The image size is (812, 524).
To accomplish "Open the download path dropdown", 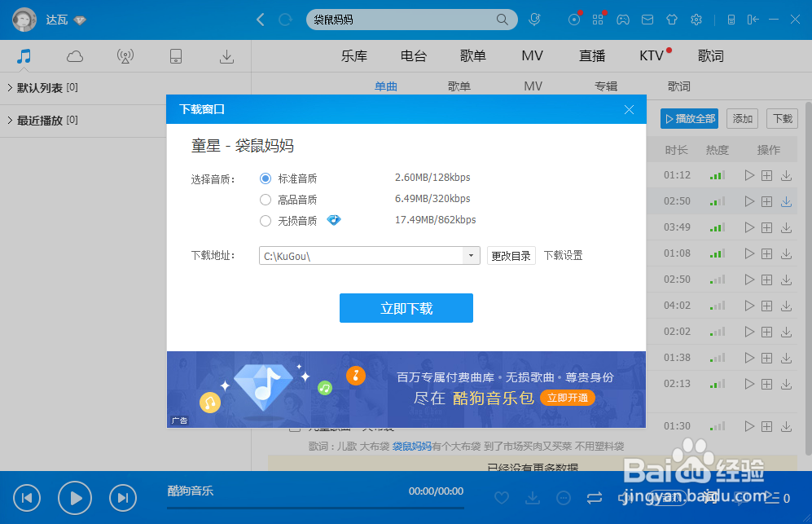I will (471, 255).
